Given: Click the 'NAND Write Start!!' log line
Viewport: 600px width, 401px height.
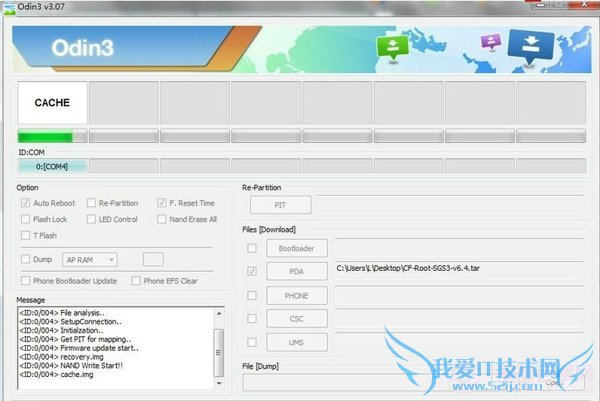Looking at the screenshot, I should pos(71,365).
